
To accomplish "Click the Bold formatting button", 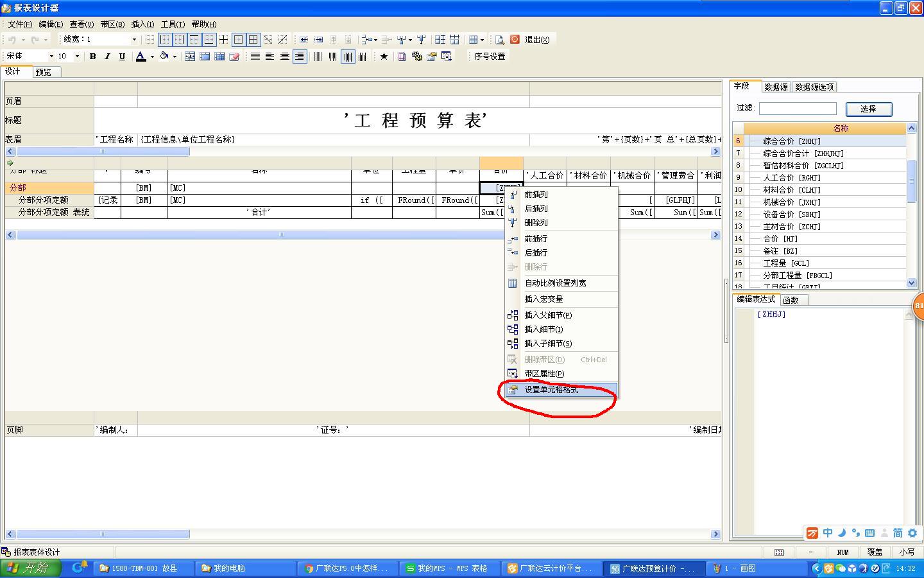I will pos(92,57).
